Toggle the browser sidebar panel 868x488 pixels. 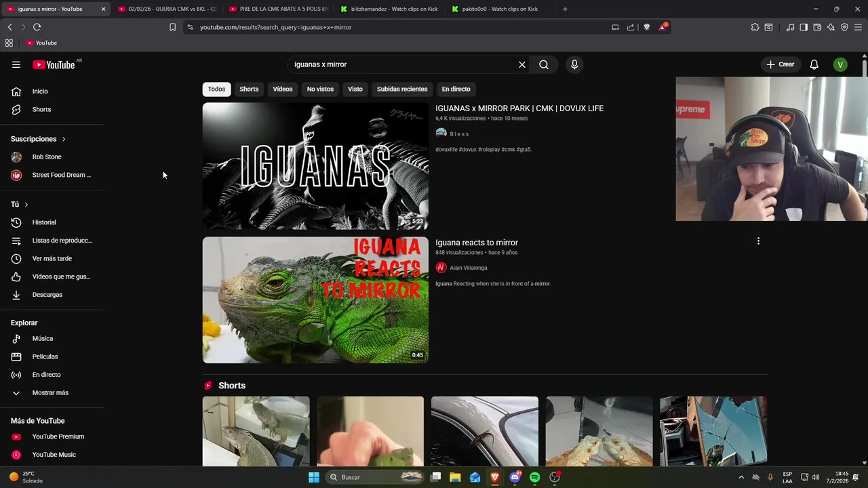[x=804, y=27]
